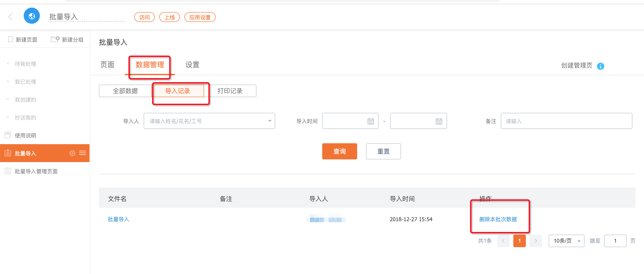Image resolution: width=644 pixels, height=274 pixels.
Task: Click the new page icon
Action: click(x=10, y=39)
